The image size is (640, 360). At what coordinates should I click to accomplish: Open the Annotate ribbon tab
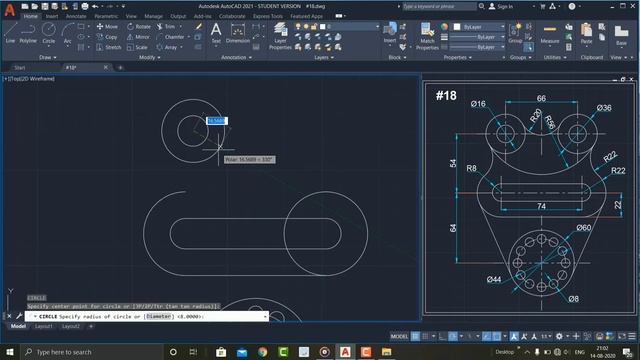(76, 16)
